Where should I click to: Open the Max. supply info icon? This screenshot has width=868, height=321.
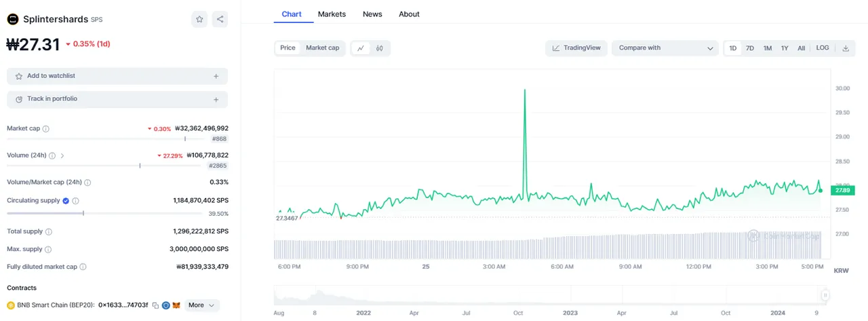pyautogui.click(x=48, y=250)
